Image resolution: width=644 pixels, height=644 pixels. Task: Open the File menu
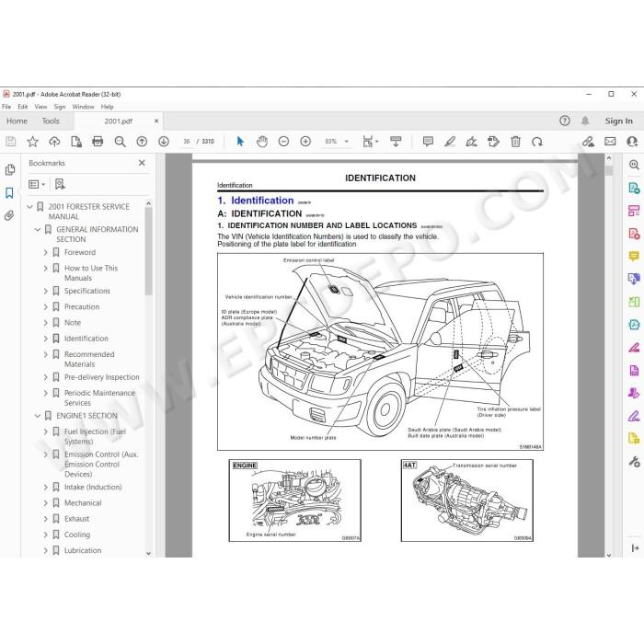(6, 107)
